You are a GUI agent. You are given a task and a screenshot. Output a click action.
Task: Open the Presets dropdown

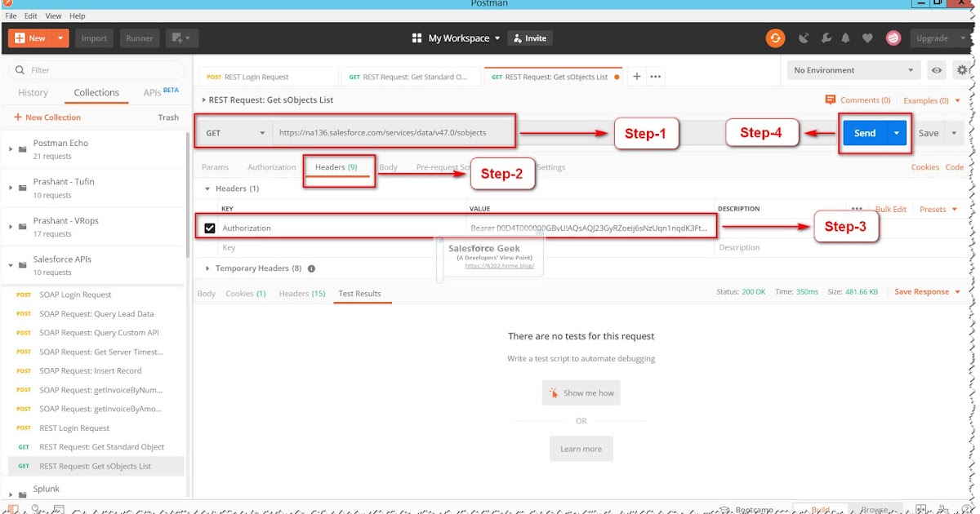[938, 209]
